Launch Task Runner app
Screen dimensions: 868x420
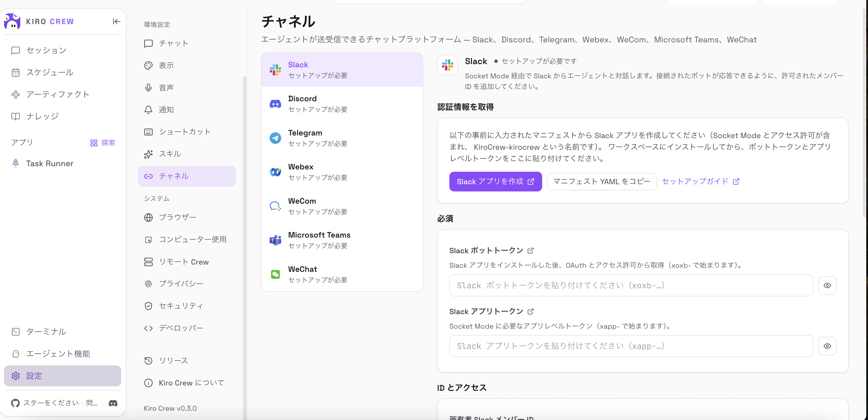pos(62,164)
